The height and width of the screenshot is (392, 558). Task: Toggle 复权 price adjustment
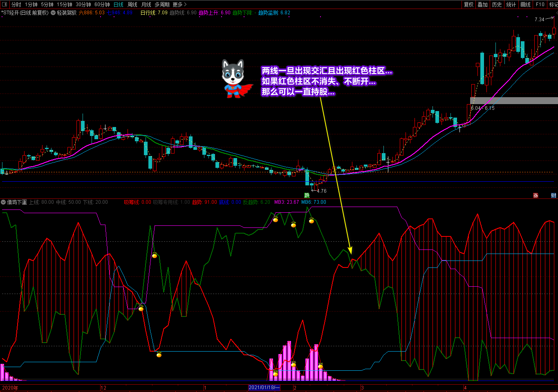pos(468,4)
